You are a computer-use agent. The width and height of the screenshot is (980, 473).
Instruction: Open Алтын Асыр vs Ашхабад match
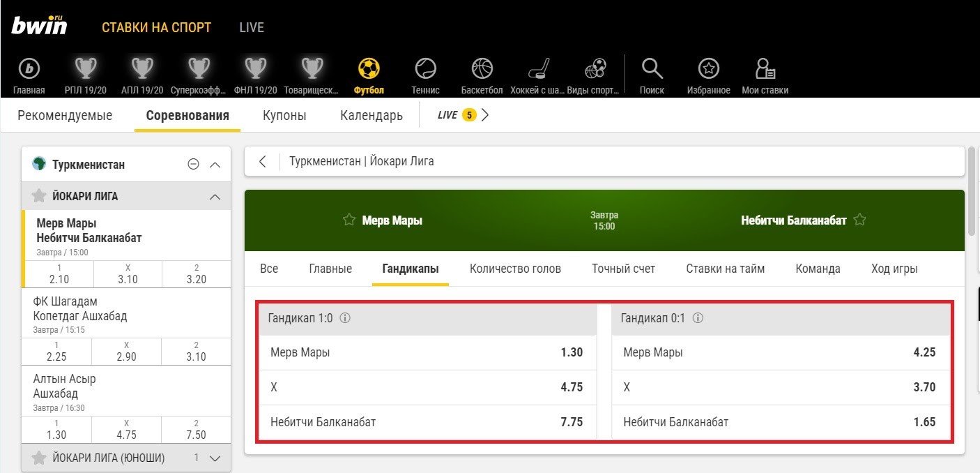pos(126,391)
